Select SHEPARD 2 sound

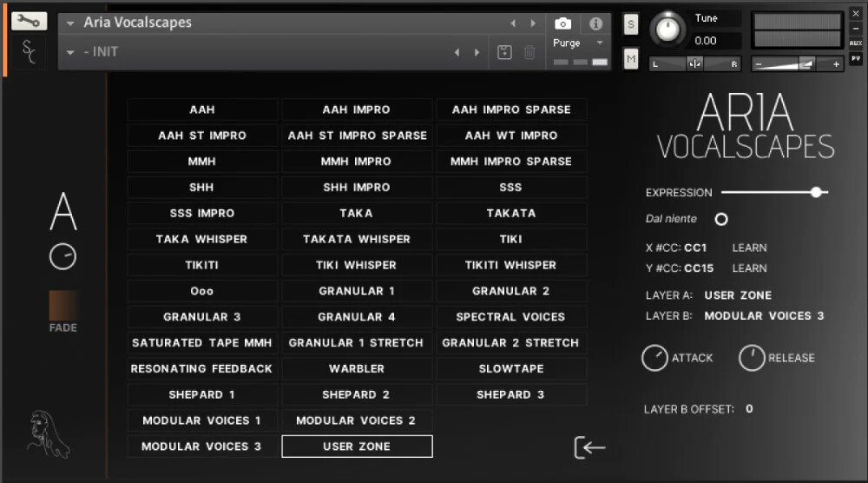pos(357,395)
